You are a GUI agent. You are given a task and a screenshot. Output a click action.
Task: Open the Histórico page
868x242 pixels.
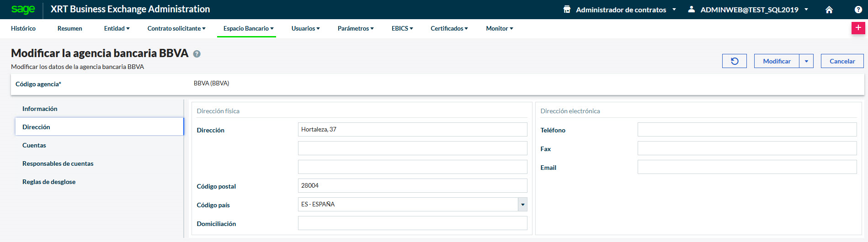tap(23, 28)
